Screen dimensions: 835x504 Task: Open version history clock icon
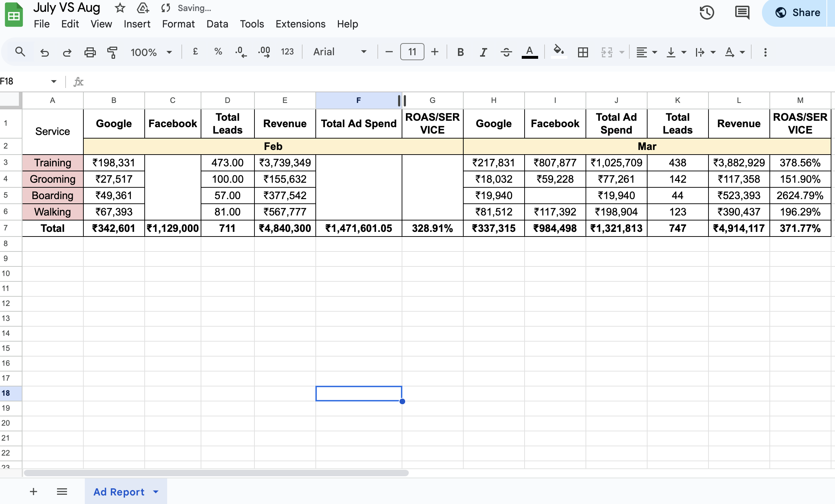706,13
